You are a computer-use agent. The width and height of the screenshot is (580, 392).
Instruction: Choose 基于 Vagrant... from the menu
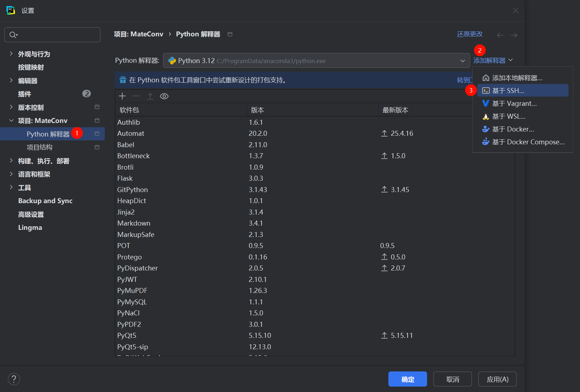pyautogui.click(x=523, y=103)
